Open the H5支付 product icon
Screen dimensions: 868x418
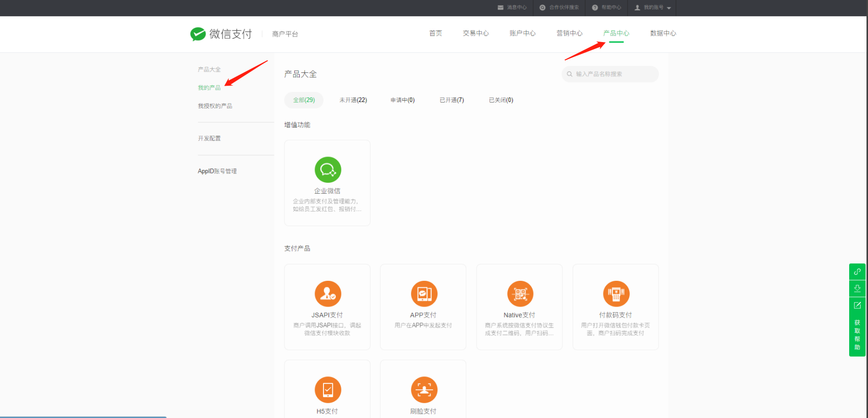pyautogui.click(x=327, y=390)
